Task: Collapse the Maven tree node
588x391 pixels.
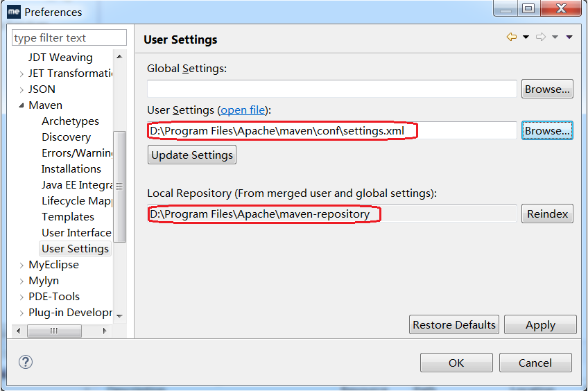Action: click(21, 105)
